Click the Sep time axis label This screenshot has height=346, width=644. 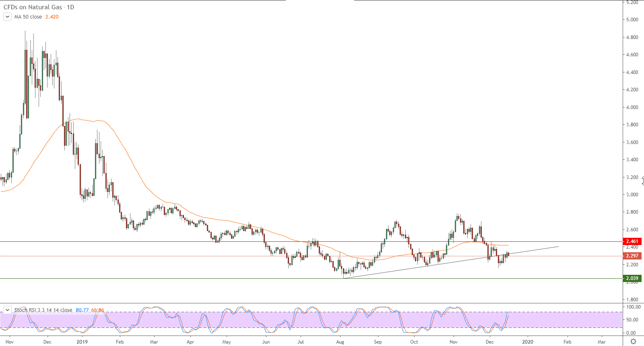(378, 342)
